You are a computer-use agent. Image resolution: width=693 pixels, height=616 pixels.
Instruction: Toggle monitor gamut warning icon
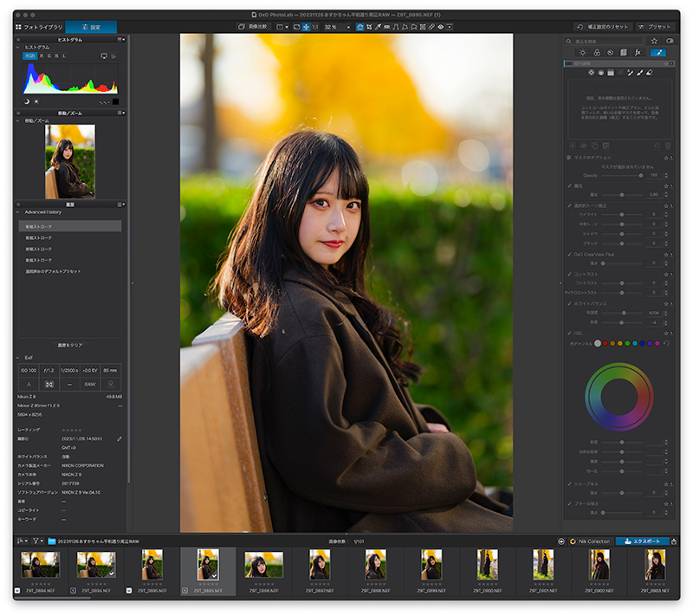104,56
